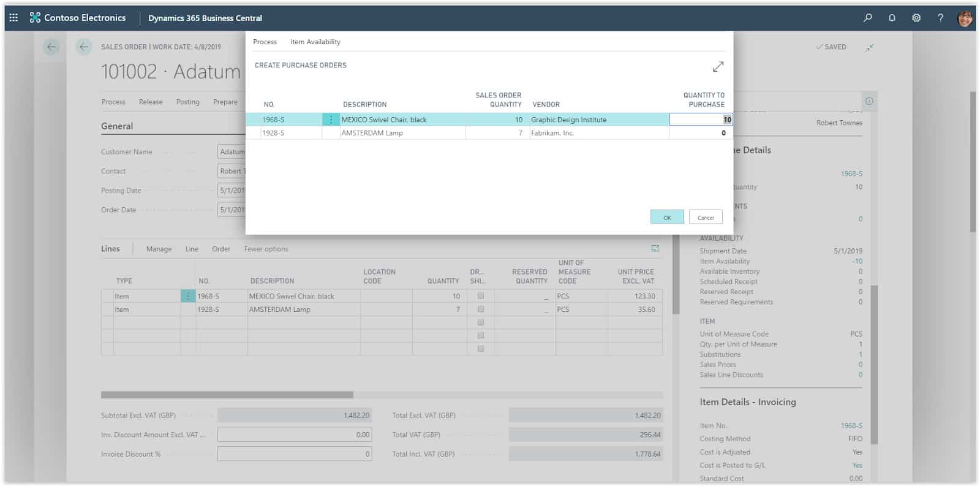Click the Sales Order Quantity column header
The image size is (980, 486).
pos(498,99)
